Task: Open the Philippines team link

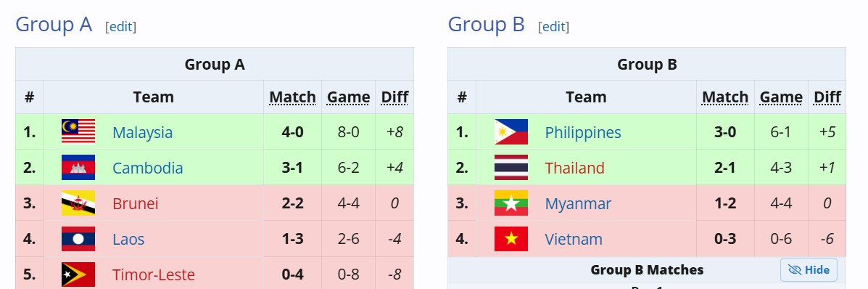Action: 583,132
